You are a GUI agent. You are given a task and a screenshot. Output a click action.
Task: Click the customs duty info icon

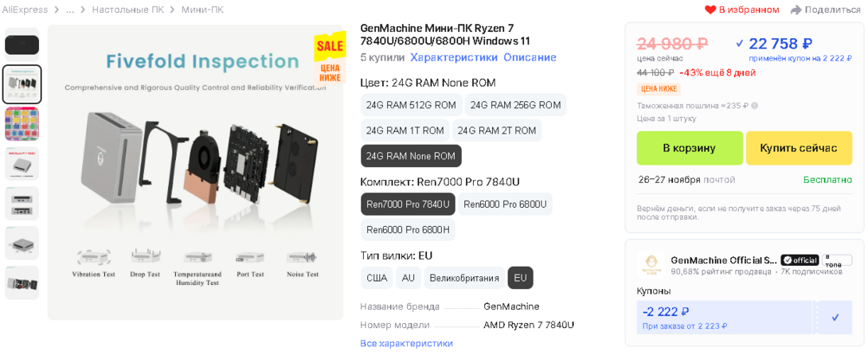point(754,105)
